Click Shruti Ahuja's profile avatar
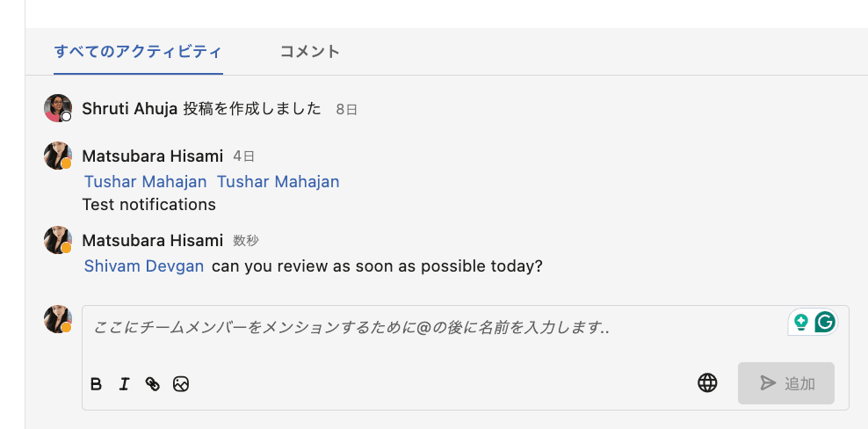This screenshot has height=429, width=868. pyautogui.click(x=58, y=109)
